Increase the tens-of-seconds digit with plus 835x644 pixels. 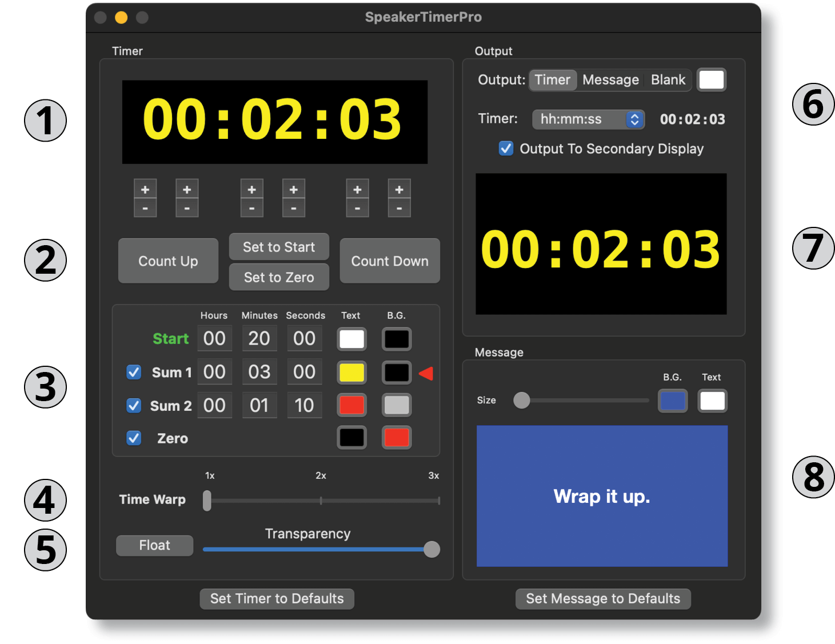pos(357,189)
